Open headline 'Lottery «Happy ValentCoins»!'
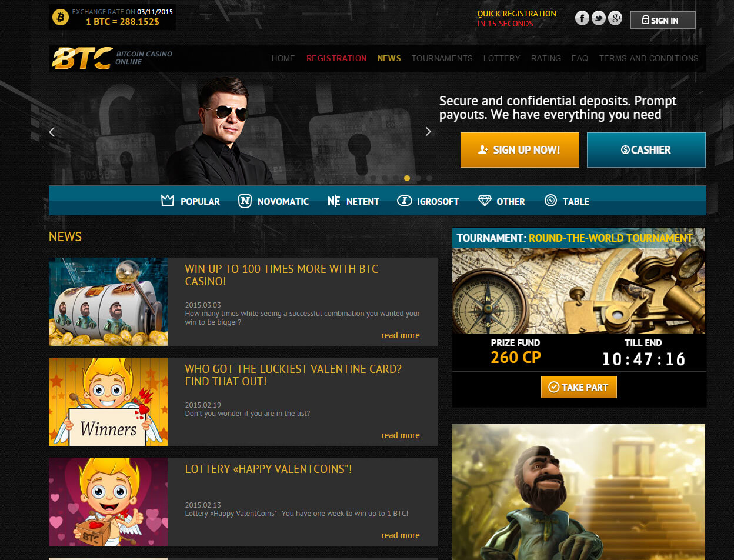This screenshot has width=734, height=560. 268,469
